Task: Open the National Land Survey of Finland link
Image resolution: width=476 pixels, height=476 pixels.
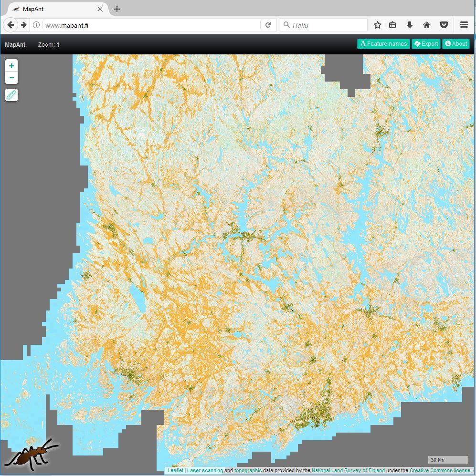Action: click(x=348, y=470)
